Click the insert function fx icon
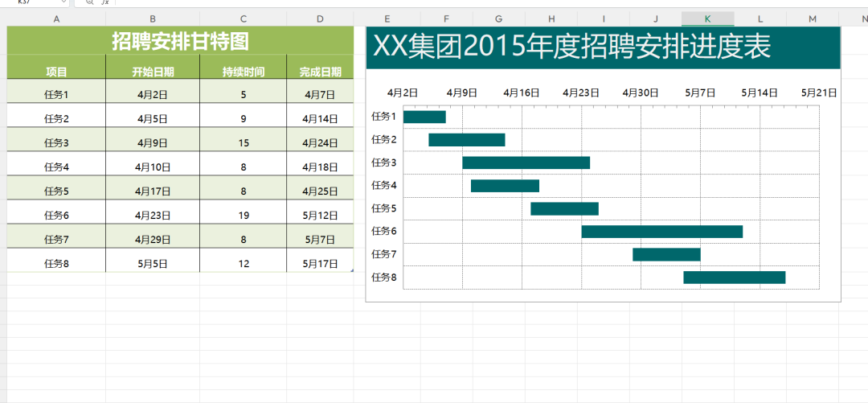868x403 pixels. point(104,2)
